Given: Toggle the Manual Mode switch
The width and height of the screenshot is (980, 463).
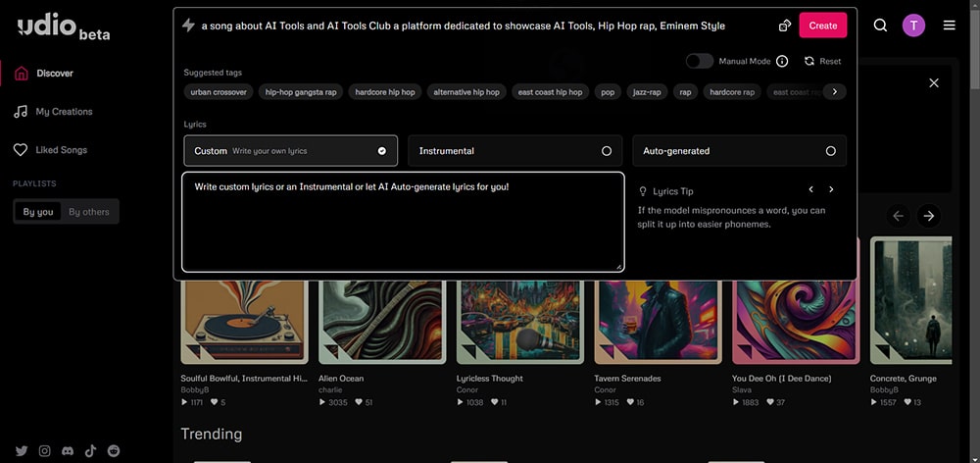Looking at the screenshot, I should pyautogui.click(x=700, y=61).
